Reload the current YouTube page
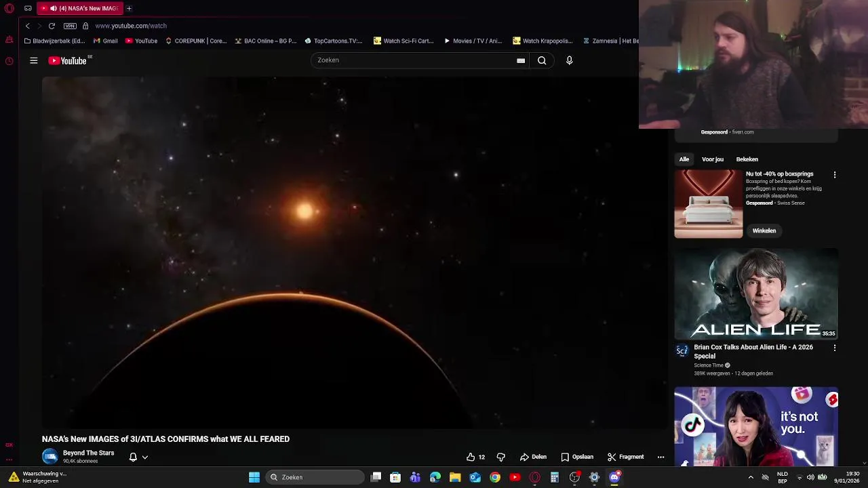868x488 pixels. tap(52, 26)
